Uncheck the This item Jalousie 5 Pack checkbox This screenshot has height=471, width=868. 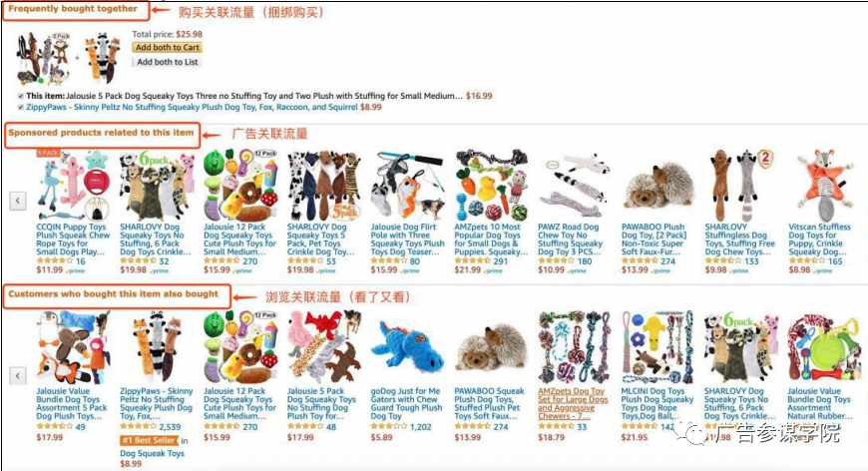[x=21, y=97]
